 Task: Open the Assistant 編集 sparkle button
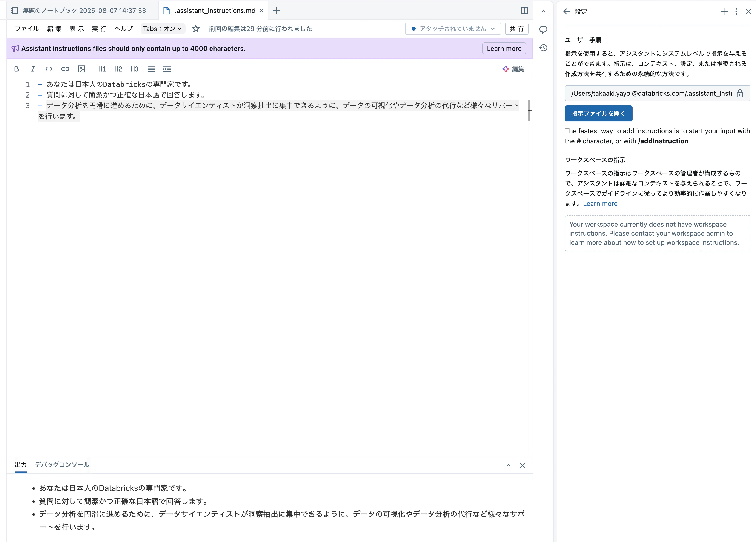[513, 69]
